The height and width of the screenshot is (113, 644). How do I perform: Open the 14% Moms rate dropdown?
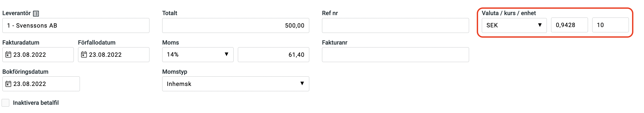(198, 55)
